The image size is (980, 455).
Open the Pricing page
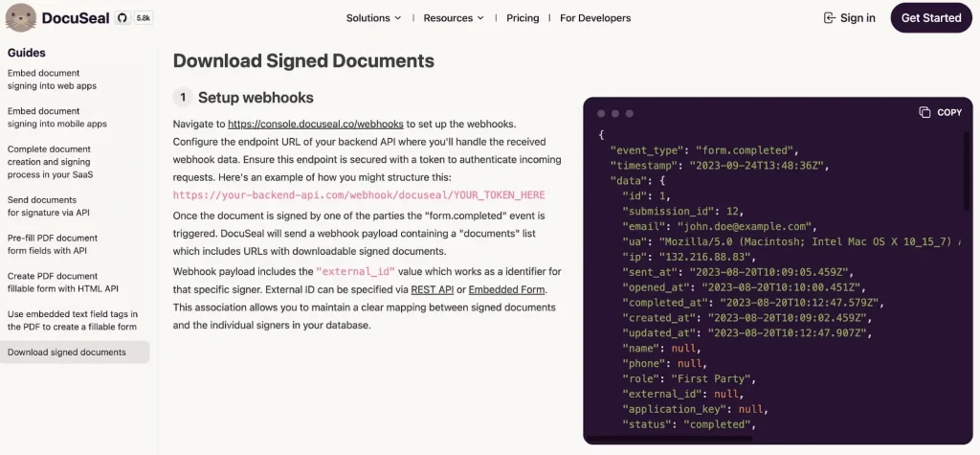coord(523,18)
